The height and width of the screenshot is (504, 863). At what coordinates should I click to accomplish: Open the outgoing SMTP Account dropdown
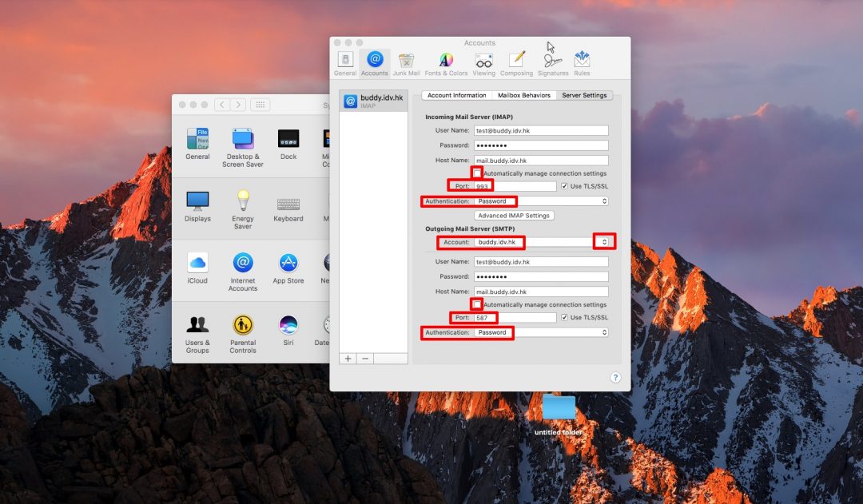604,241
